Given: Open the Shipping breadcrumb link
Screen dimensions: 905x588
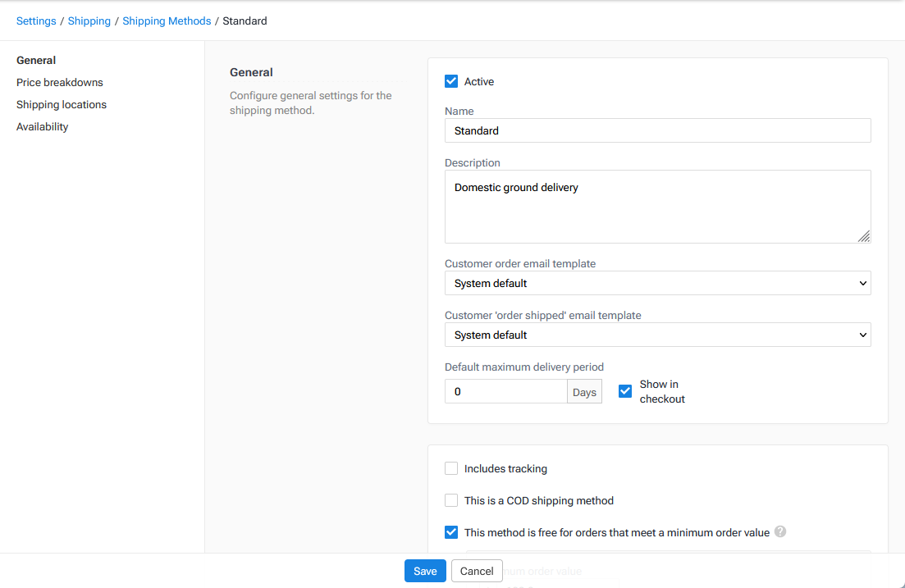Looking at the screenshot, I should tap(89, 21).
